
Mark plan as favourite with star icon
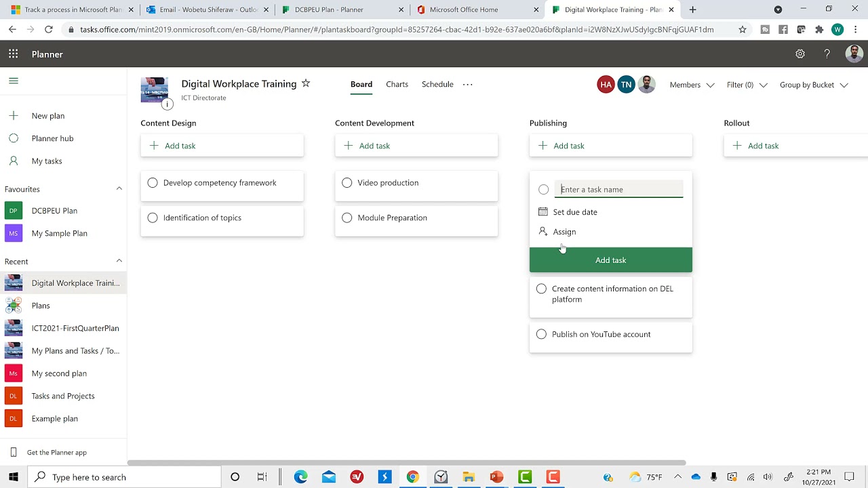pyautogui.click(x=306, y=83)
